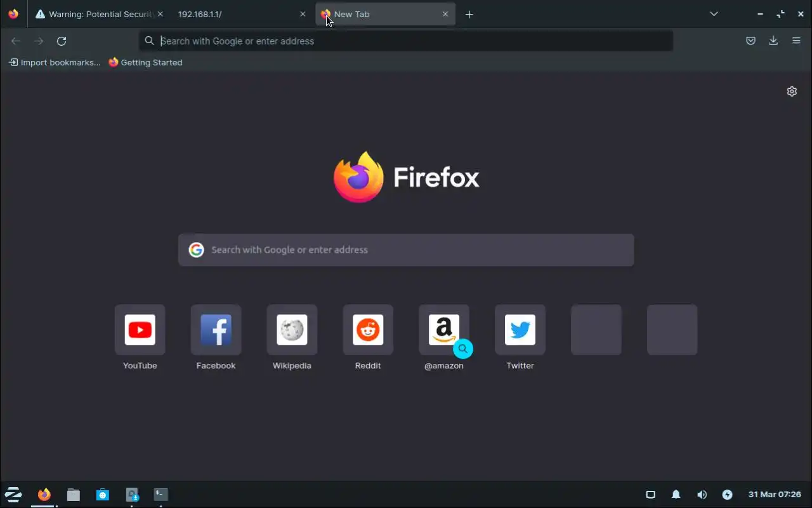Screen dimensions: 812x508
Task: Go forward one page
Action: click(x=39, y=41)
